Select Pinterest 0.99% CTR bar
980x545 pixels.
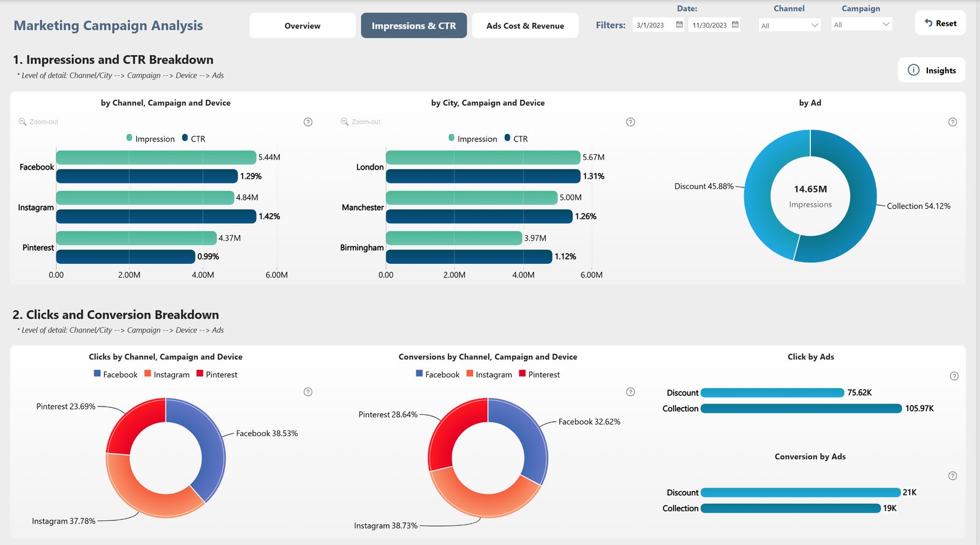click(126, 257)
